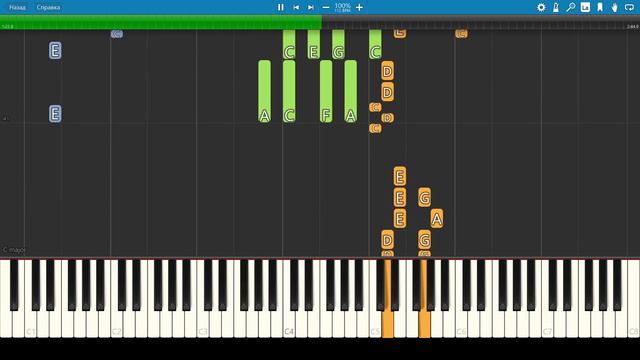Pause the song playback

pos(281,7)
